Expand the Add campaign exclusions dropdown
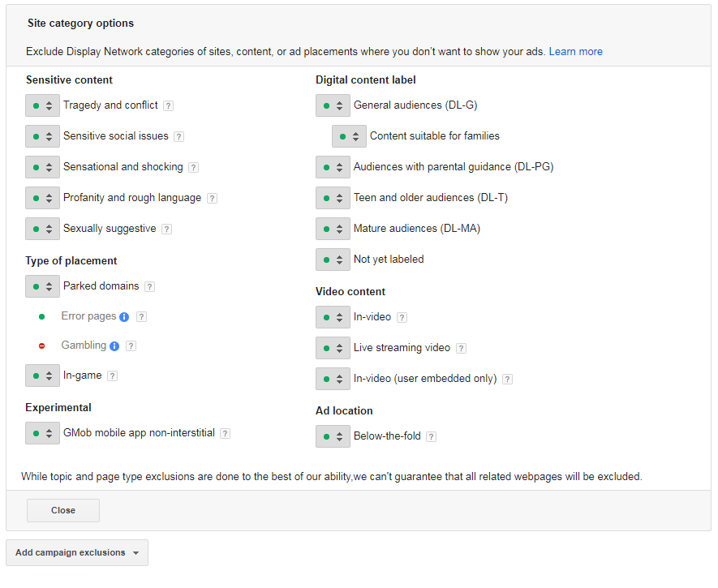The image size is (718, 588). pyautogui.click(x=77, y=553)
